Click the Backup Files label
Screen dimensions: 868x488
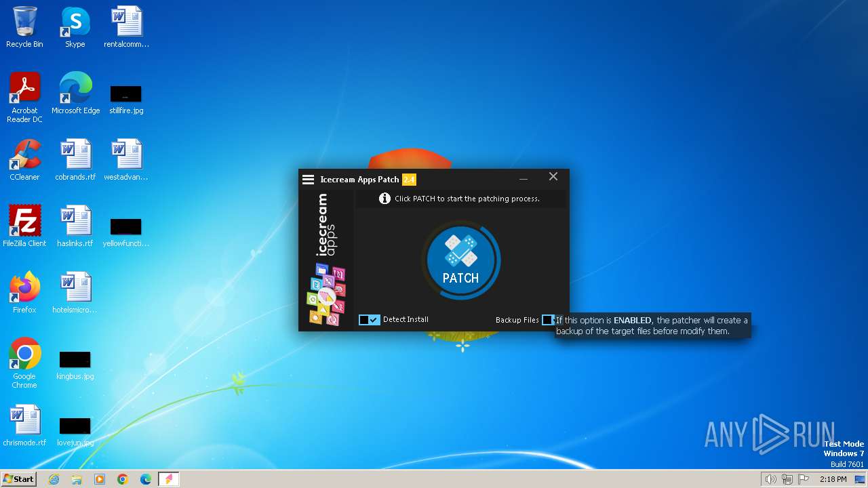[517, 320]
